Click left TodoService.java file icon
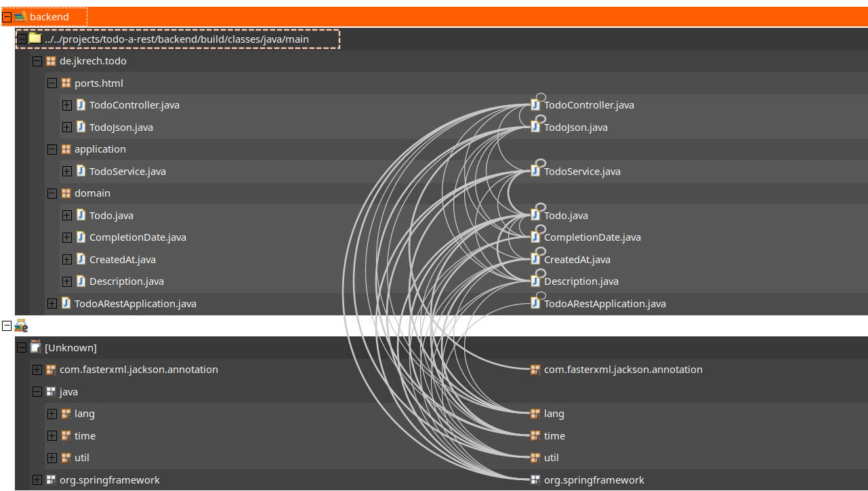The width and height of the screenshot is (868, 491). pyautogui.click(x=81, y=171)
